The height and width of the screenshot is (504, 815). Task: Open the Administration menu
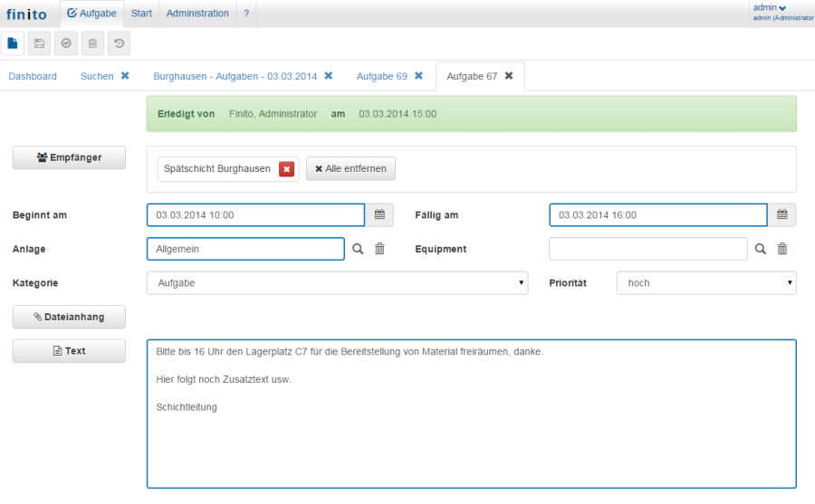click(x=197, y=14)
